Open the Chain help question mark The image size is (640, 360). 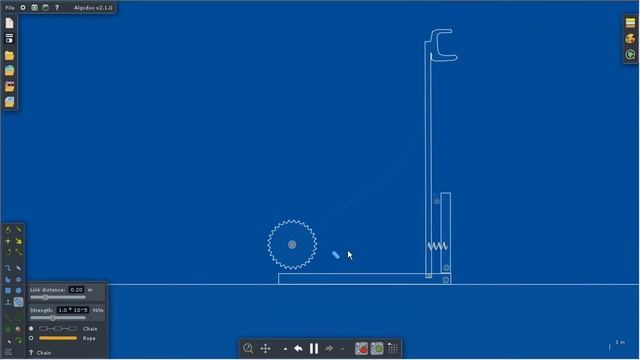pos(31,353)
